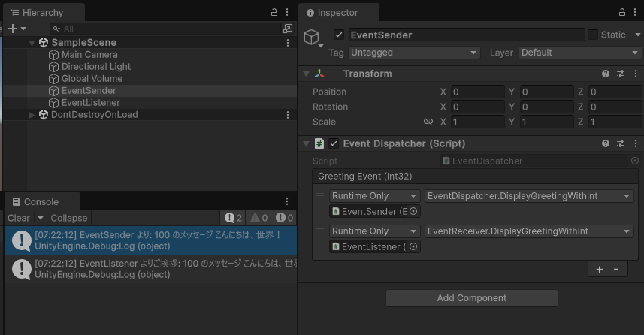Collapse the SampleScene foldout

coord(32,43)
